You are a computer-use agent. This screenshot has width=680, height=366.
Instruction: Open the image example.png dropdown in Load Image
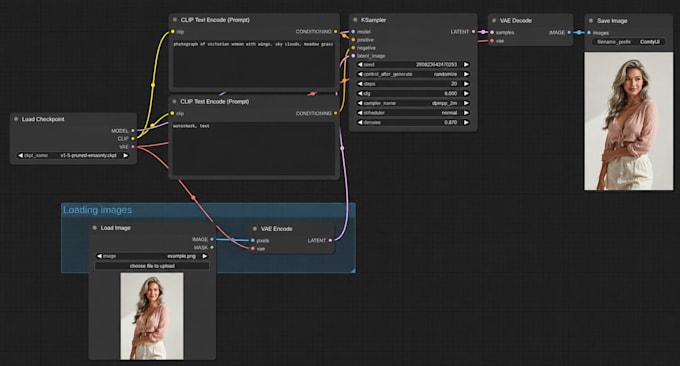(152, 256)
